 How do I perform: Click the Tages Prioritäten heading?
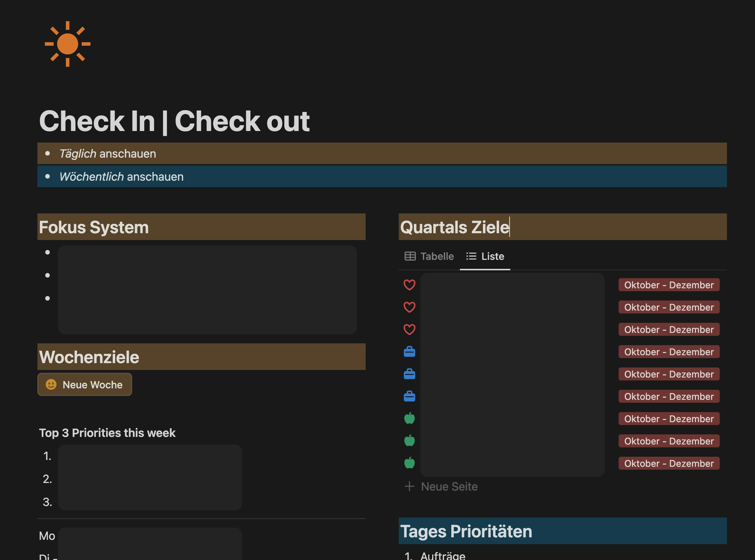tap(563, 531)
